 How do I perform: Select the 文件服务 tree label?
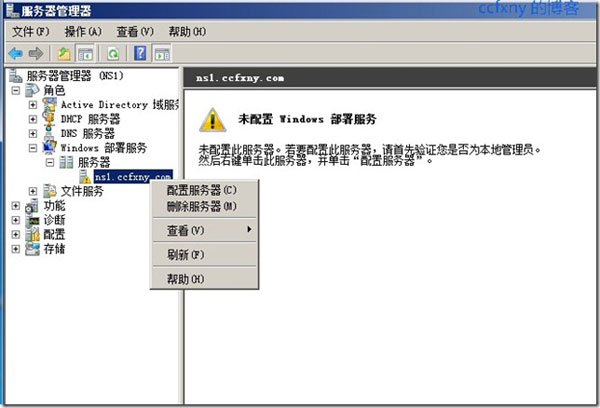(82, 191)
